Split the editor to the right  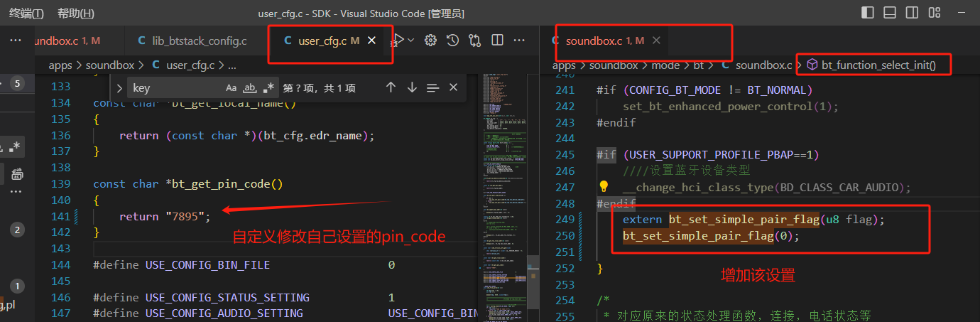497,41
